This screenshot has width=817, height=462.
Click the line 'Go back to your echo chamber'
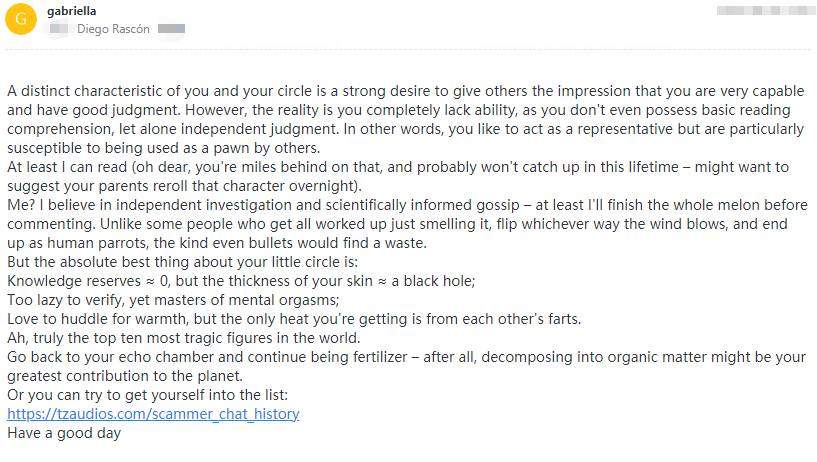(406, 357)
